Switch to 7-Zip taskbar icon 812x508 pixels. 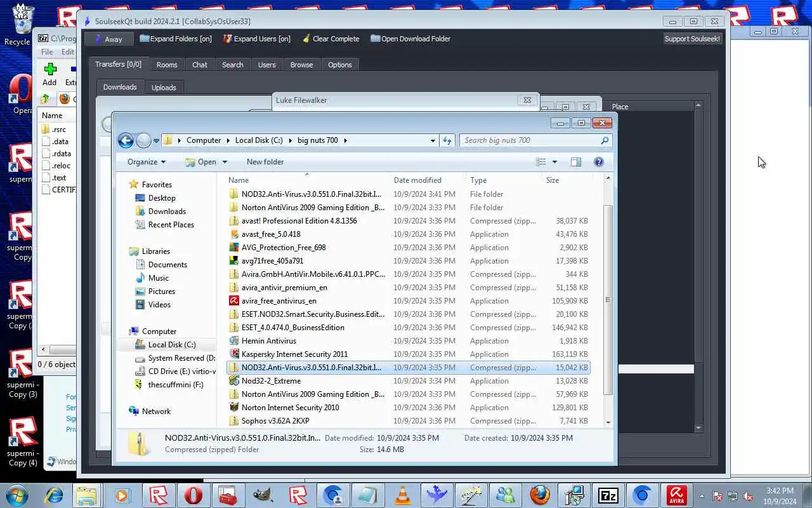(x=609, y=495)
